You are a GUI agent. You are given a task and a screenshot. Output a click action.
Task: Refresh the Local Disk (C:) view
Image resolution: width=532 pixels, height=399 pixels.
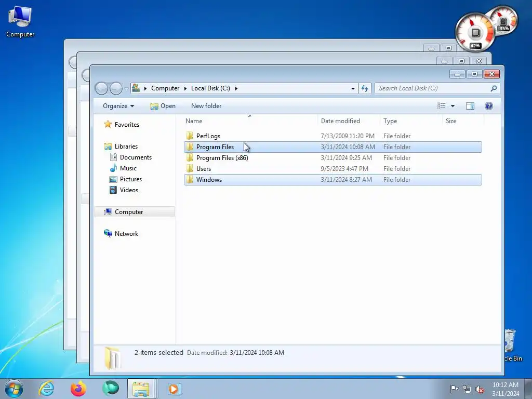click(x=365, y=88)
